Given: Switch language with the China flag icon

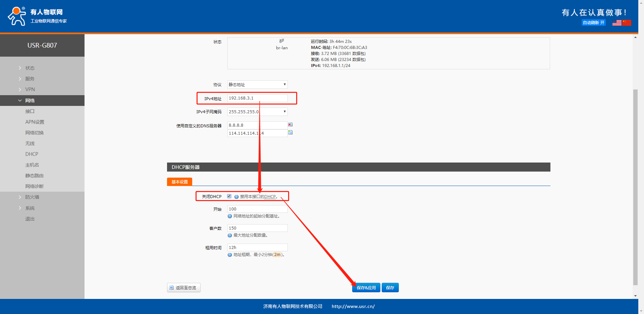Looking at the screenshot, I should 627,23.
